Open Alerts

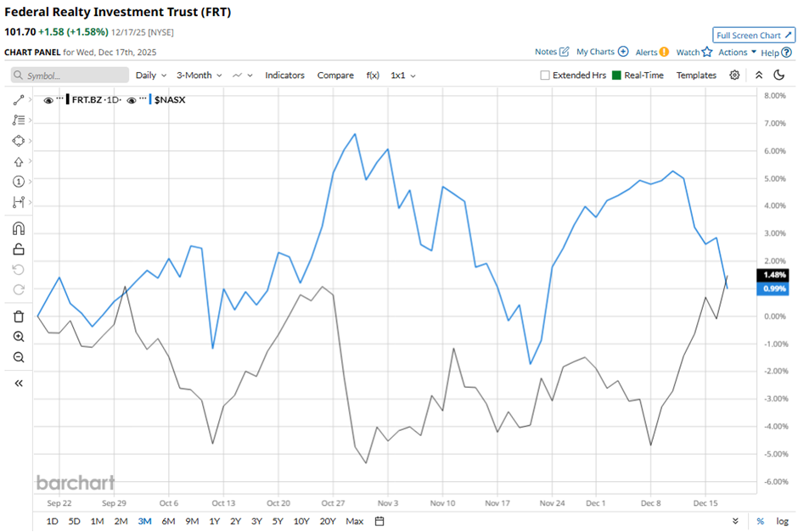(x=652, y=52)
